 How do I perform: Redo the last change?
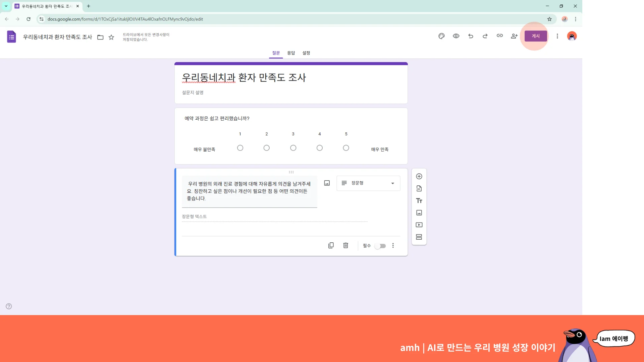pyautogui.click(x=485, y=36)
